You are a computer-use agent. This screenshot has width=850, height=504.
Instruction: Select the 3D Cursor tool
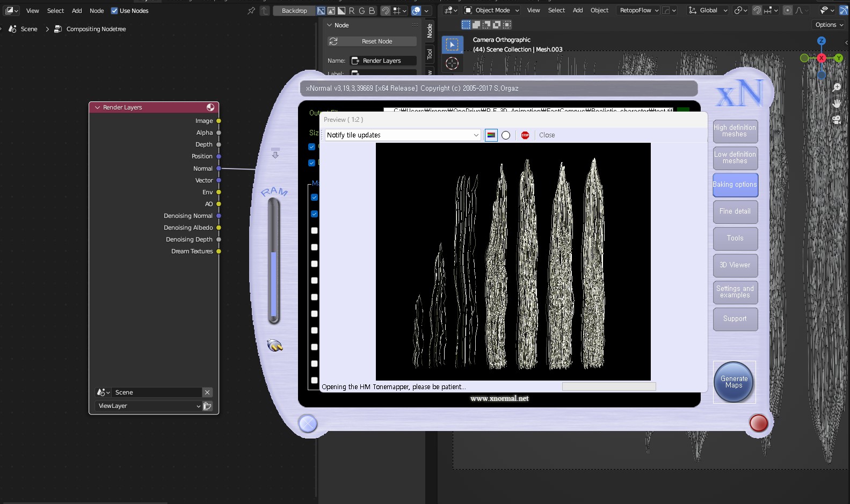(x=452, y=63)
